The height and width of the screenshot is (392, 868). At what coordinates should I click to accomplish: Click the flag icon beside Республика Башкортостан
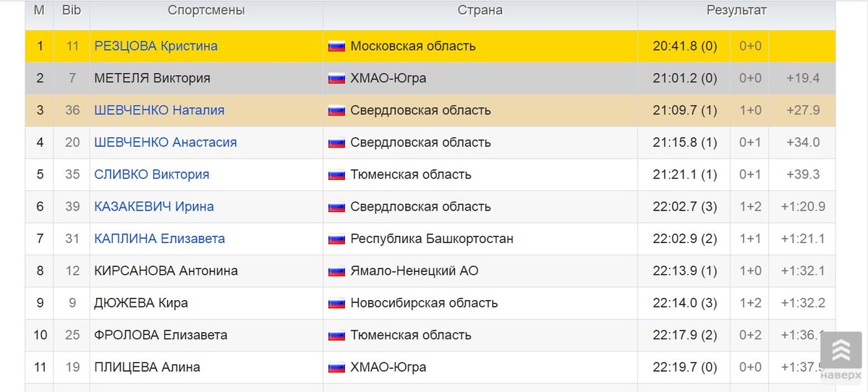(336, 239)
